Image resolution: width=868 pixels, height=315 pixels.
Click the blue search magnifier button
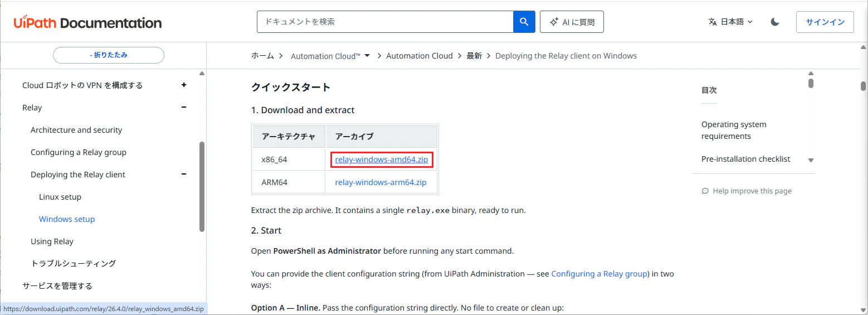524,22
